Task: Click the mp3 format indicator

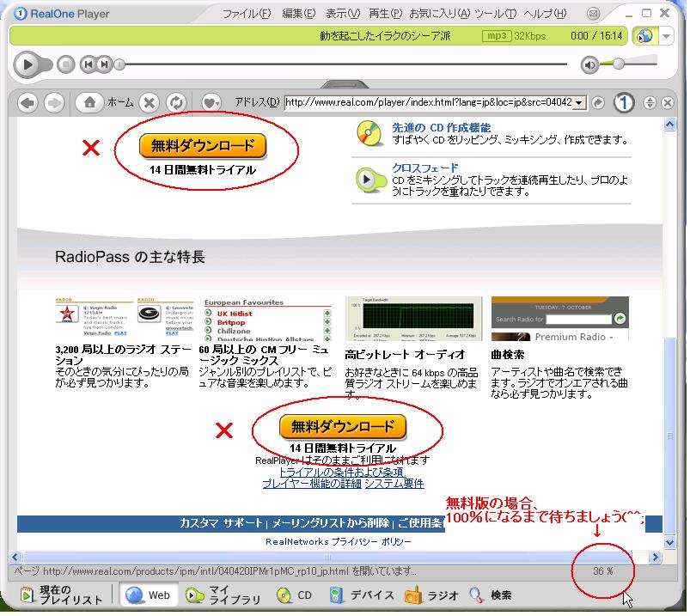Action: click(497, 35)
